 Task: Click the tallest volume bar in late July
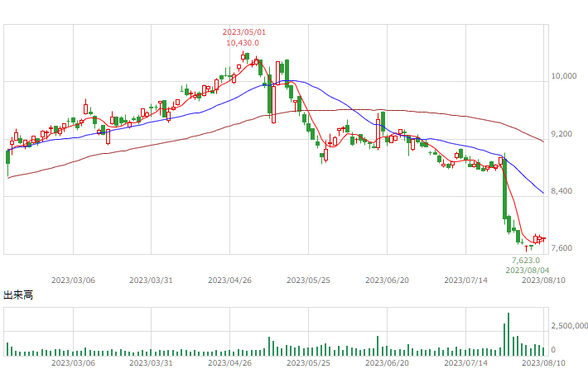(x=508, y=334)
